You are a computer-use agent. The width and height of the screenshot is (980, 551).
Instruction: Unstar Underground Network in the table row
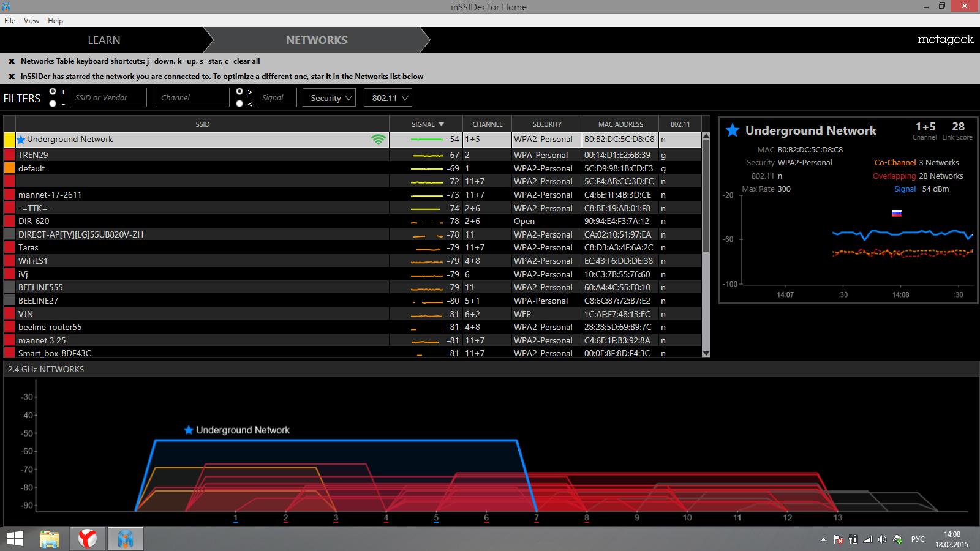click(21, 140)
